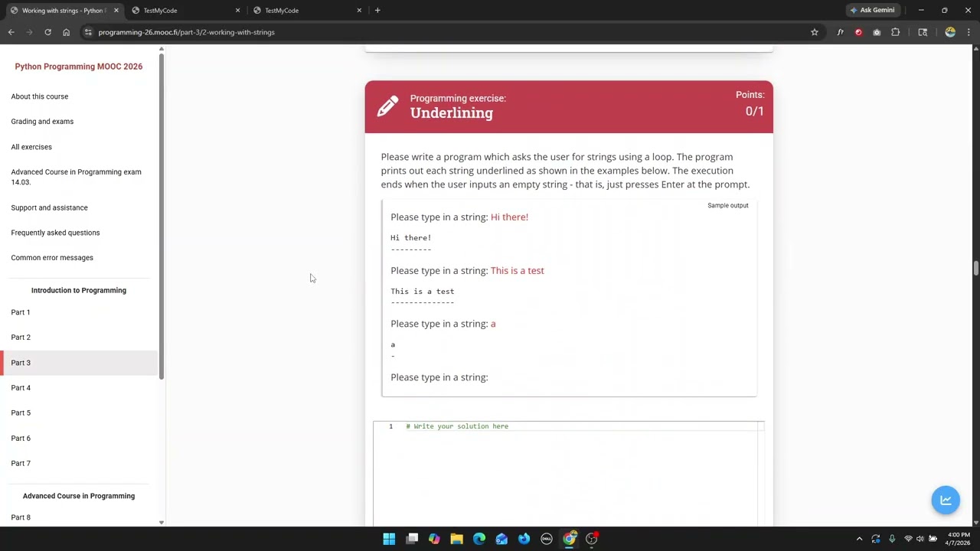Open the Extensions puzzle menu

pyautogui.click(x=895, y=32)
